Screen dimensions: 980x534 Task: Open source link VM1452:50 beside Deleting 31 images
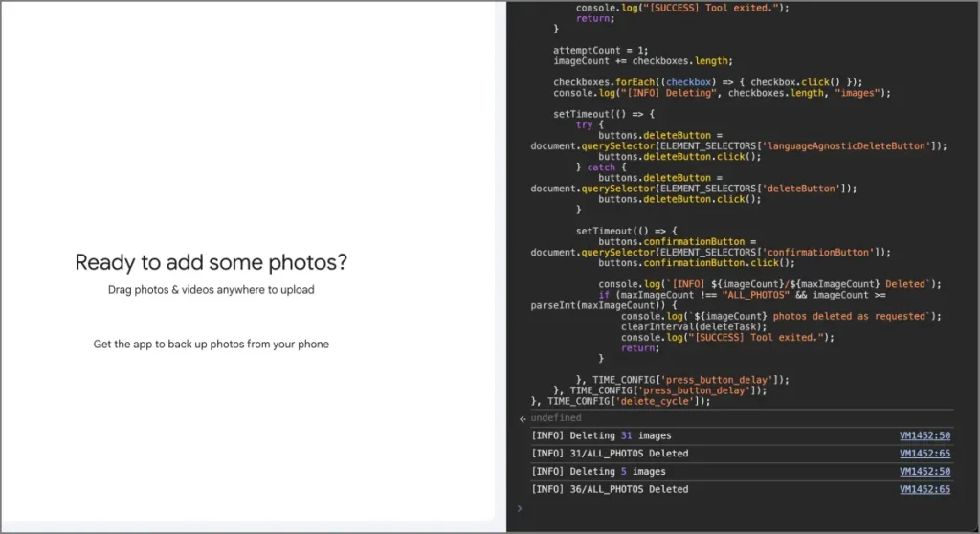924,435
